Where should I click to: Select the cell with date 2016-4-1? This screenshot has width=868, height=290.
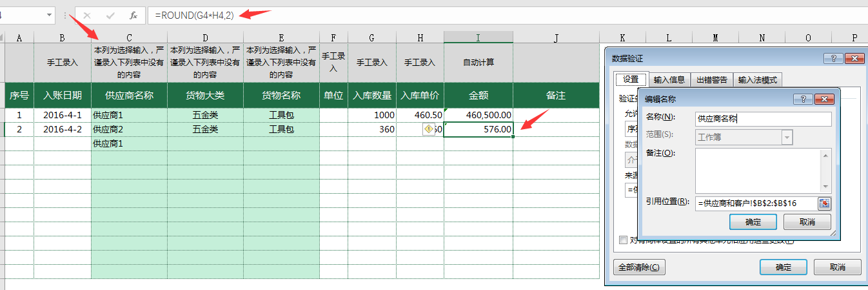click(63, 115)
